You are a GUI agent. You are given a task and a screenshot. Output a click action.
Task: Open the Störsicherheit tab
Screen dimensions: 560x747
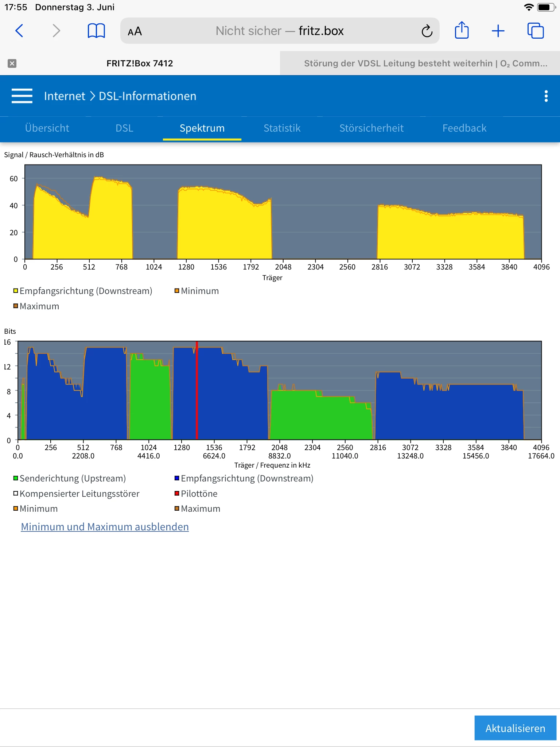tap(372, 128)
